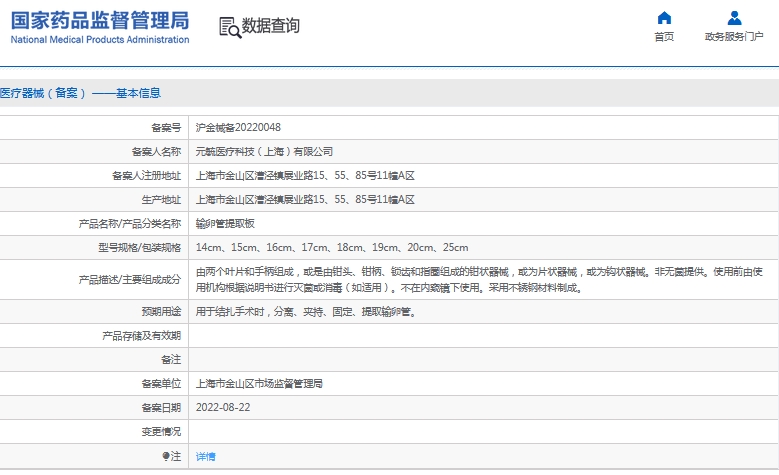Click the 备案人注册地址 row label

[x=147, y=175]
